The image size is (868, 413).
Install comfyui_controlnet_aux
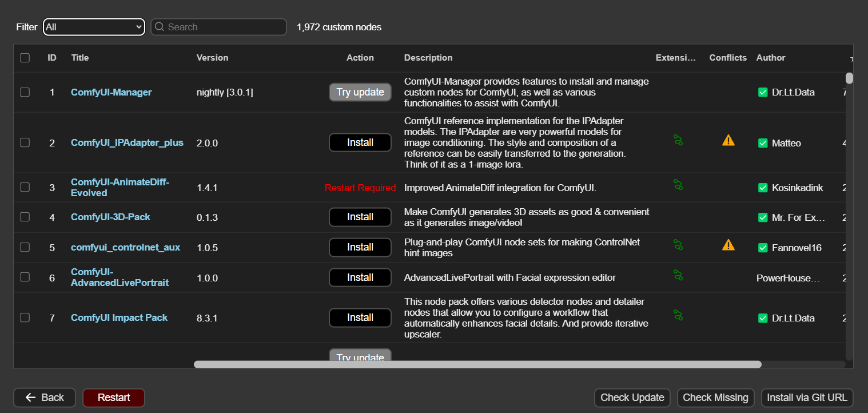coord(360,247)
